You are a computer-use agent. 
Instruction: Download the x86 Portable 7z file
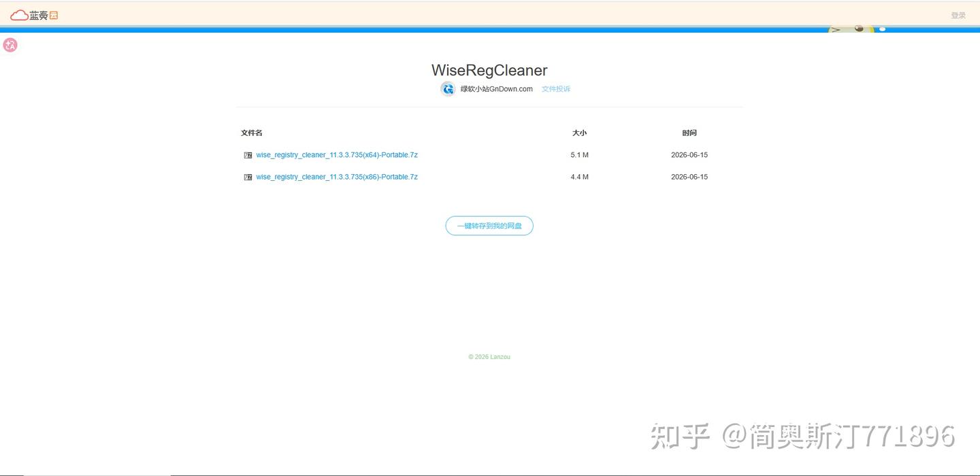point(337,177)
